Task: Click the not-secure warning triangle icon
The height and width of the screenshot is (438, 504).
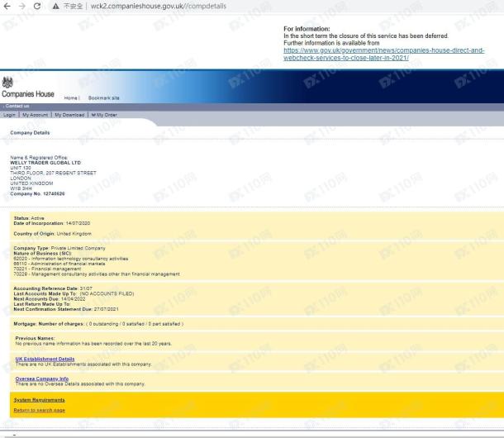Action: pyautogui.click(x=56, y=6)
